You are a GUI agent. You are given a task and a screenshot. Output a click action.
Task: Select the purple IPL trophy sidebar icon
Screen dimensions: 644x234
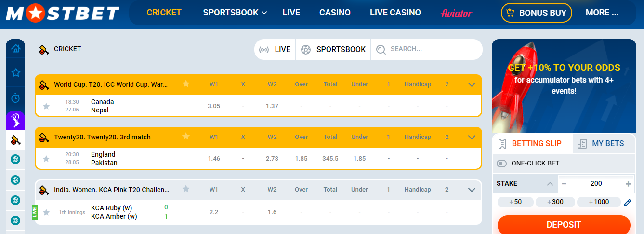point(15,120)
